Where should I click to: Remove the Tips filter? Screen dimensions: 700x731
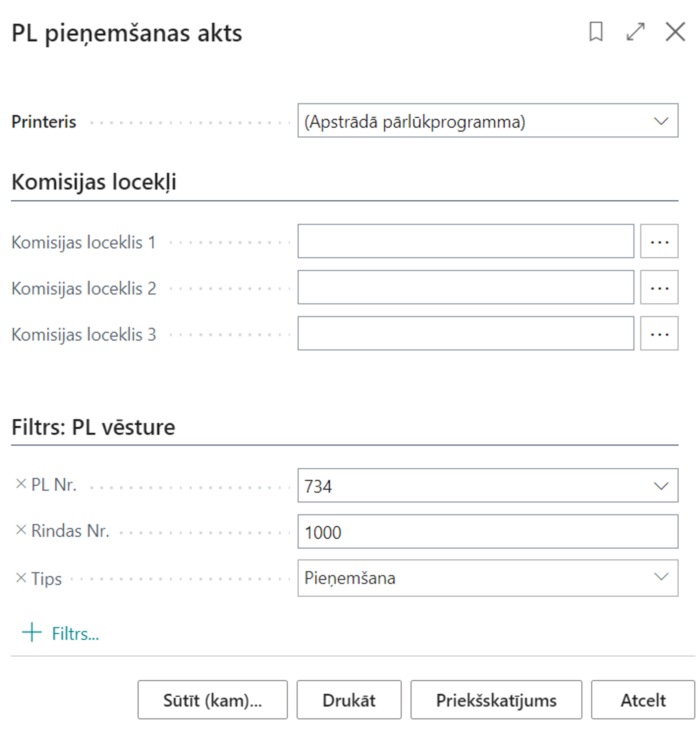tap(21, 578)
